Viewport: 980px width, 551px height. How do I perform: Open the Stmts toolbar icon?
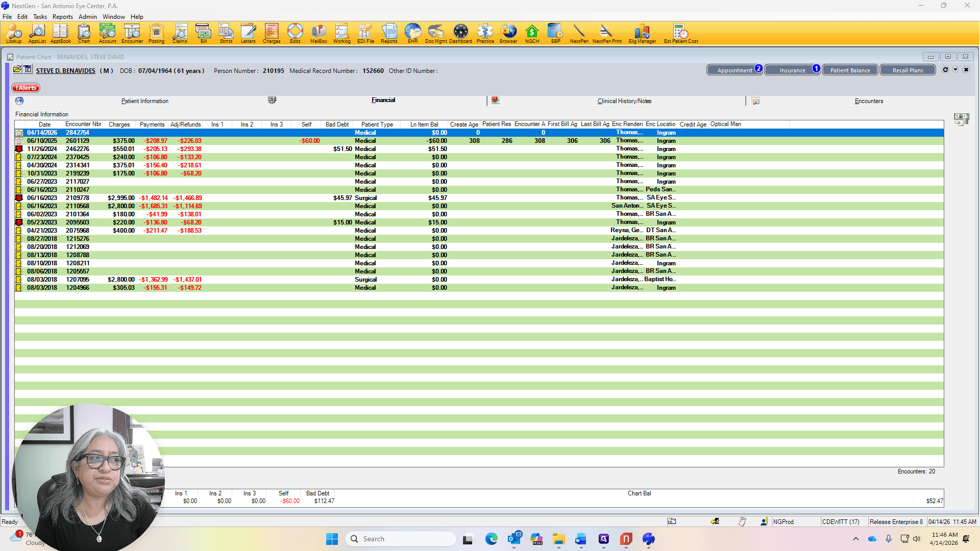[x=226, y=33]
